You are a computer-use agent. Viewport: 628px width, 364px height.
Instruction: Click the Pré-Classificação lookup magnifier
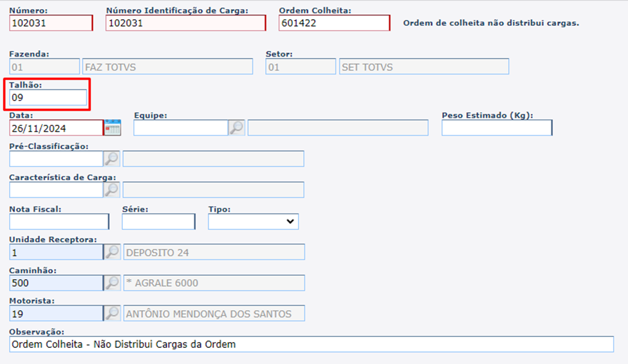point(112,158)
